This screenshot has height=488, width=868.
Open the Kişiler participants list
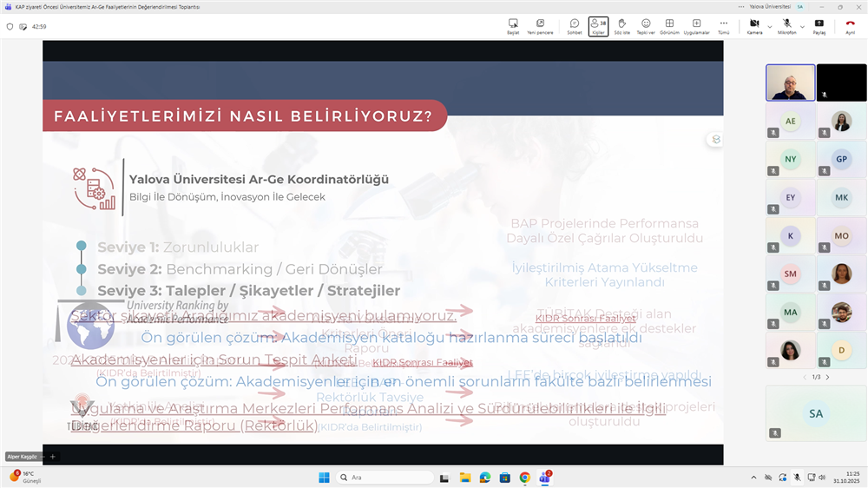point(598,26)
